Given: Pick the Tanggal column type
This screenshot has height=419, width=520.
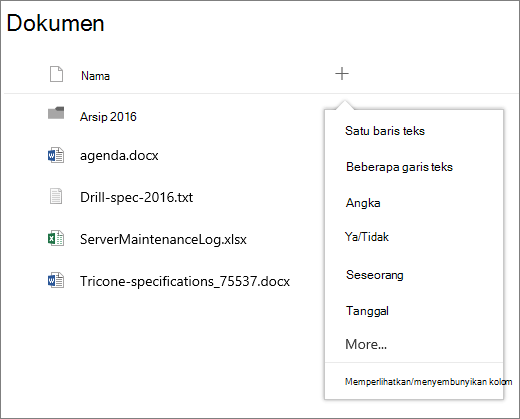Looking at the screenshot, I should (x=367, y=311).
